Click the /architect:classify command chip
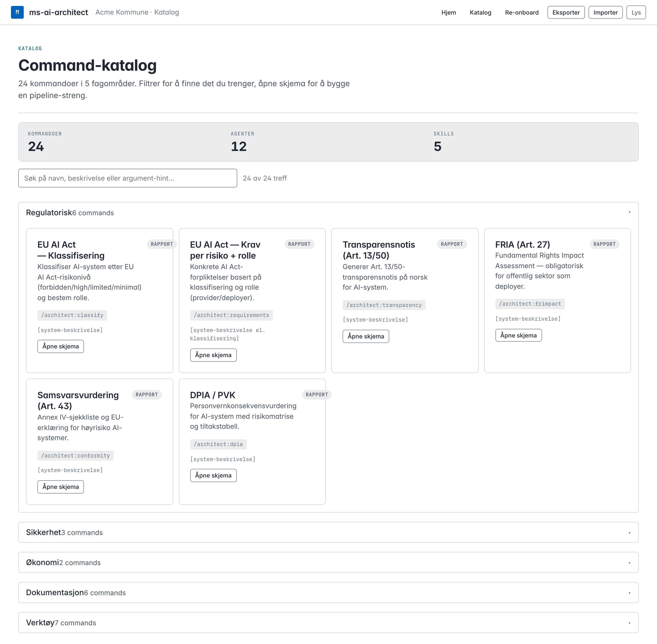 click(72, 315)
